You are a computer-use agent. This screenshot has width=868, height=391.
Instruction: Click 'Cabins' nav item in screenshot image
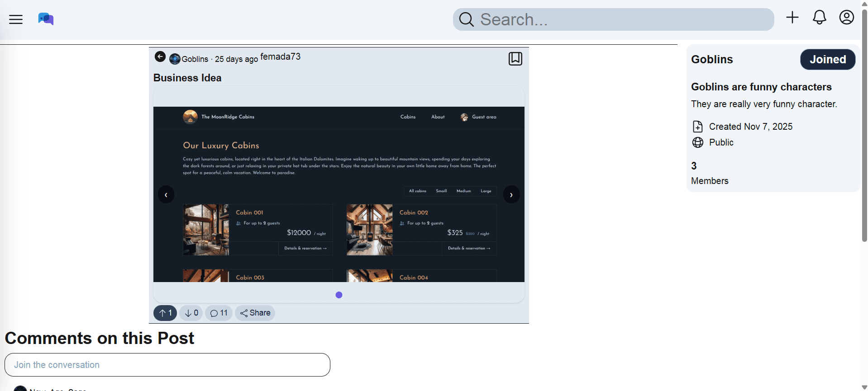pyautogui.click(x=408, y=117)
